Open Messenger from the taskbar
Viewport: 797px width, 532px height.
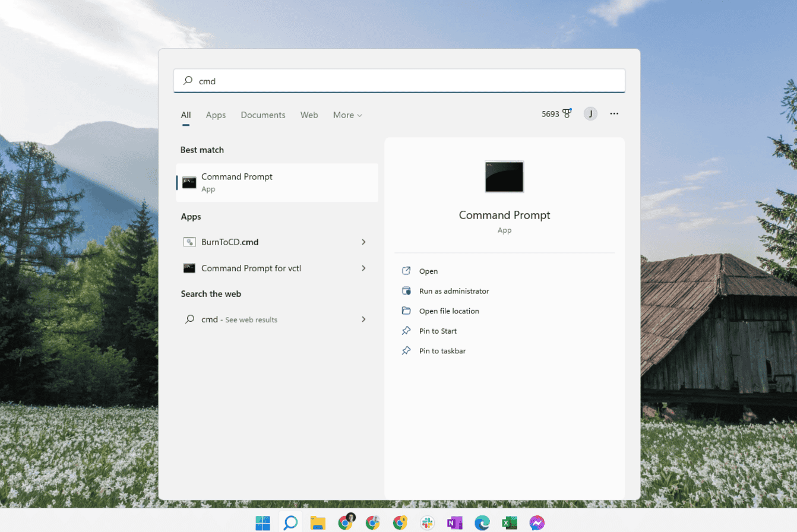(537, 522)
